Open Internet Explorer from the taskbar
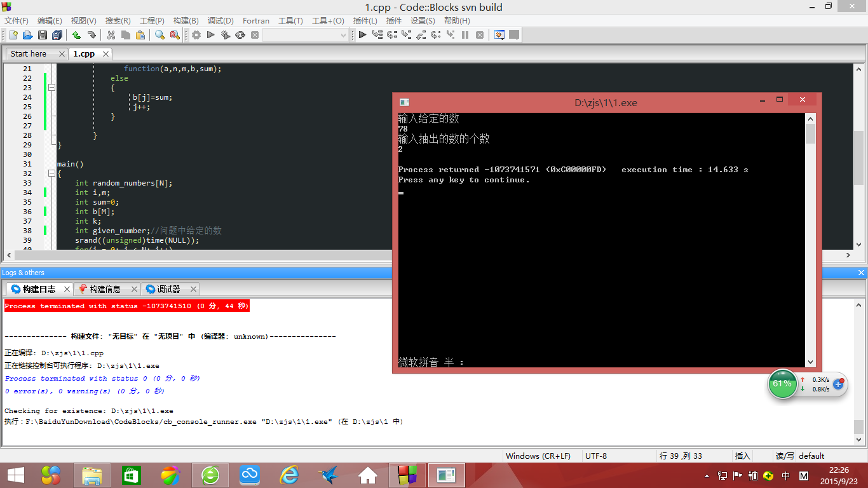This screenshot has width=868, height=488. click(x=289, y=475)
